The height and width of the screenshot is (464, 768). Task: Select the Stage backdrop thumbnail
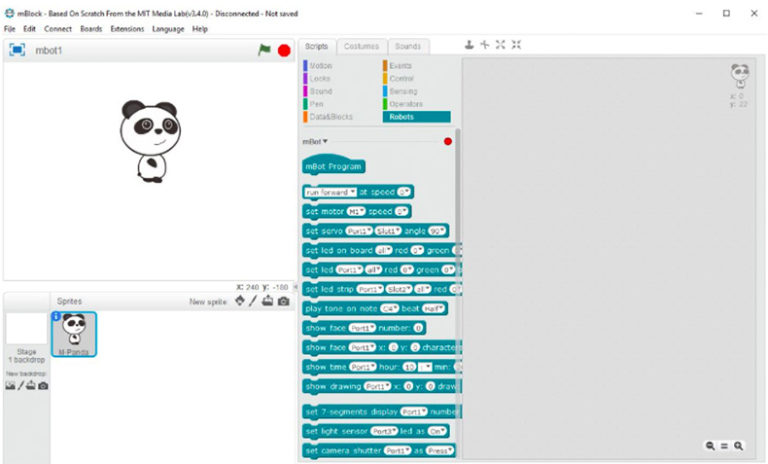25,328
